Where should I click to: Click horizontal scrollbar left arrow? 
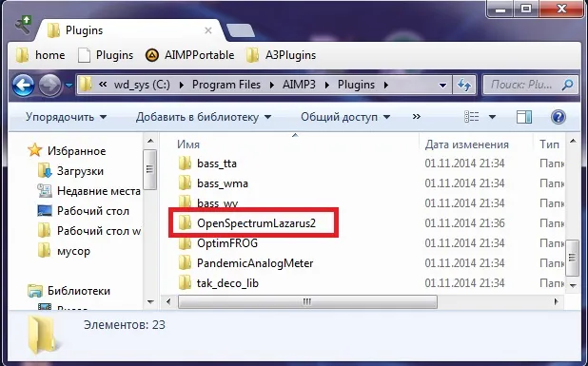pos(168,301)
